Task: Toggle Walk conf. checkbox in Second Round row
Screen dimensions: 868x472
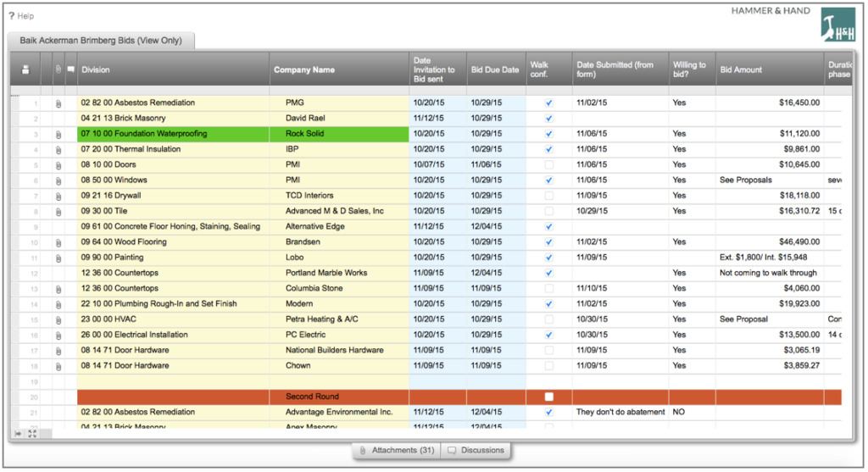Action: pyautogui.click(x=548, y=397)
